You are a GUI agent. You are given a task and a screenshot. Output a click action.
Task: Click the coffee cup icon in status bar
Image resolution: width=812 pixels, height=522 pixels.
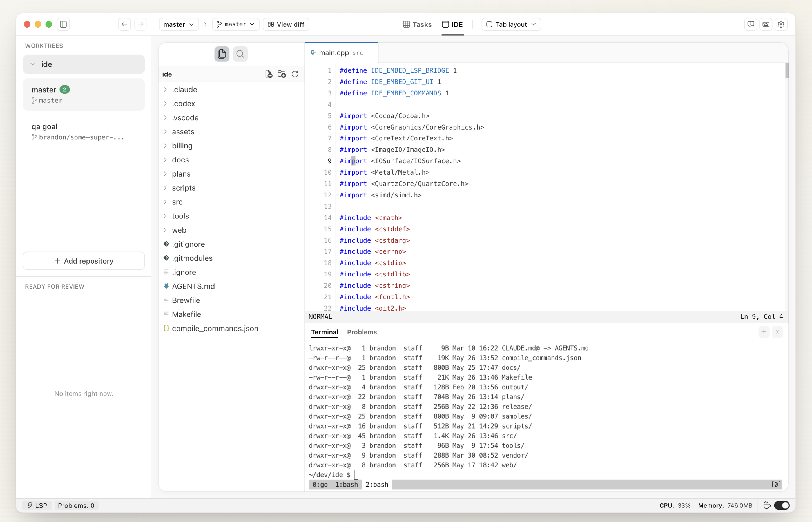[767, 505]
